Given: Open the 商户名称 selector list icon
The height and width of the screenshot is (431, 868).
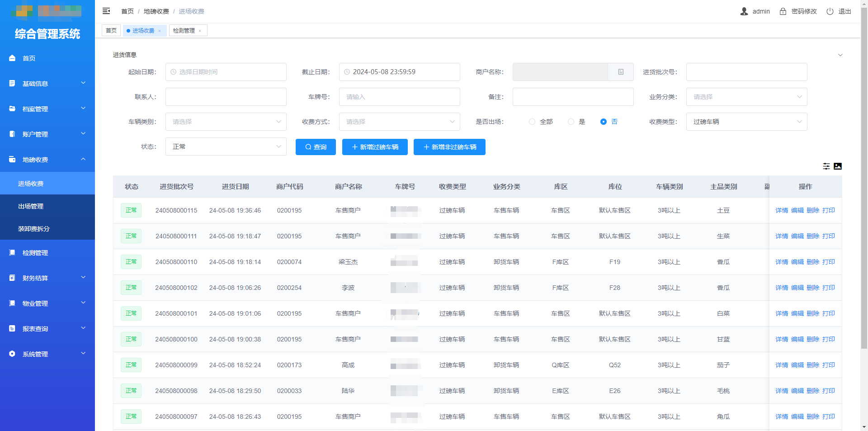Looking at the screenshot, I should pos(621,72).
